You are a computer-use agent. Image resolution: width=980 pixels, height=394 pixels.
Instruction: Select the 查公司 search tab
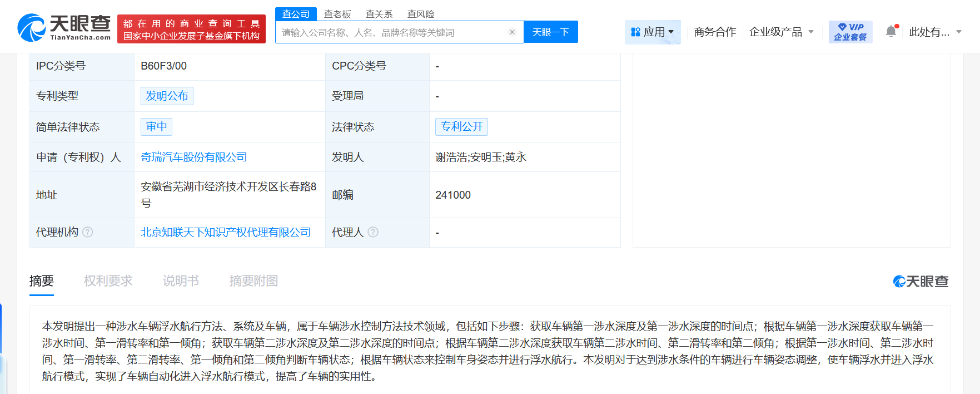296,14
